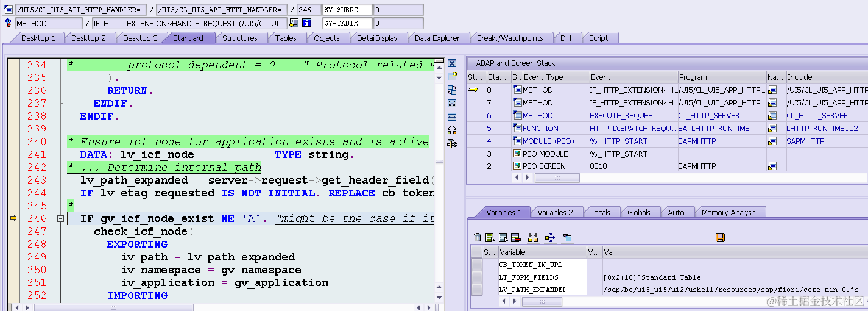Click code line 243 lv_path_expanded assignment
Viewport: 868px width, 311px height.
click(256, 180)
